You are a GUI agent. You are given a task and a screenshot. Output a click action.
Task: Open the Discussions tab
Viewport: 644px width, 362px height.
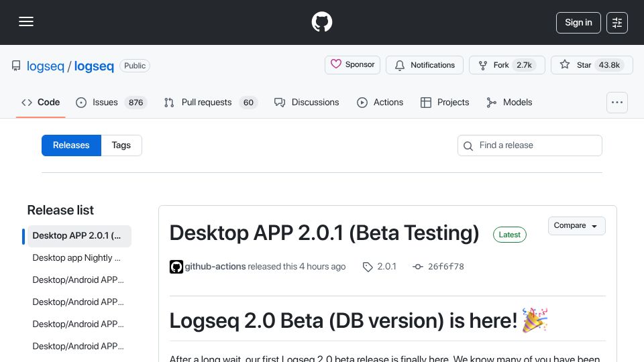(307, 102)
